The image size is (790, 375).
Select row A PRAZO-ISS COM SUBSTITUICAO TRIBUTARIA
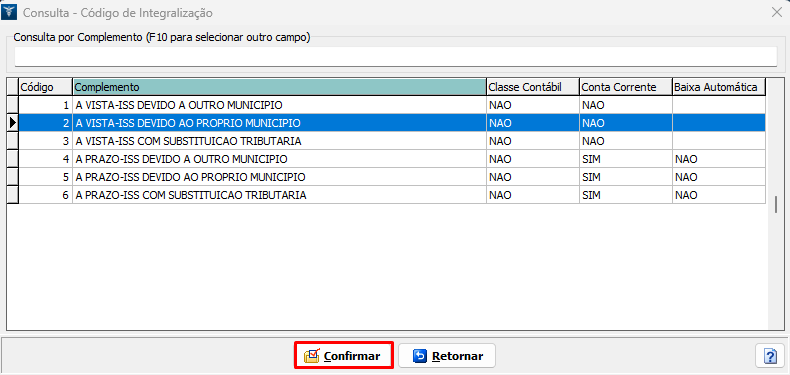[x=387, y=195]
